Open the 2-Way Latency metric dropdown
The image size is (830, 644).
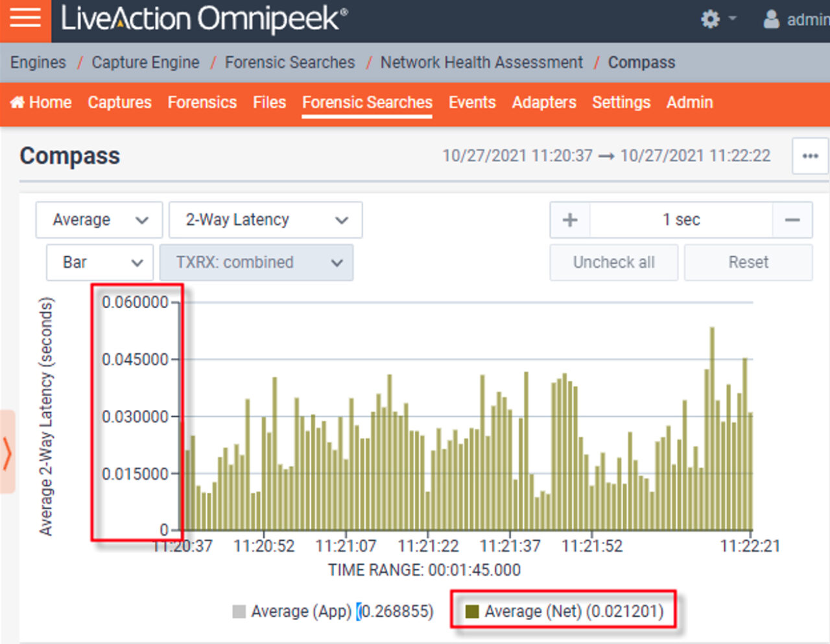[x=265, y=220]
